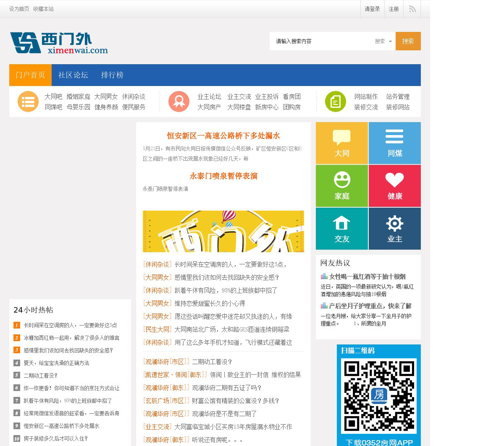Open the 排行榜 tab
This screenshot has width=504, height=446.
(112, 75)
